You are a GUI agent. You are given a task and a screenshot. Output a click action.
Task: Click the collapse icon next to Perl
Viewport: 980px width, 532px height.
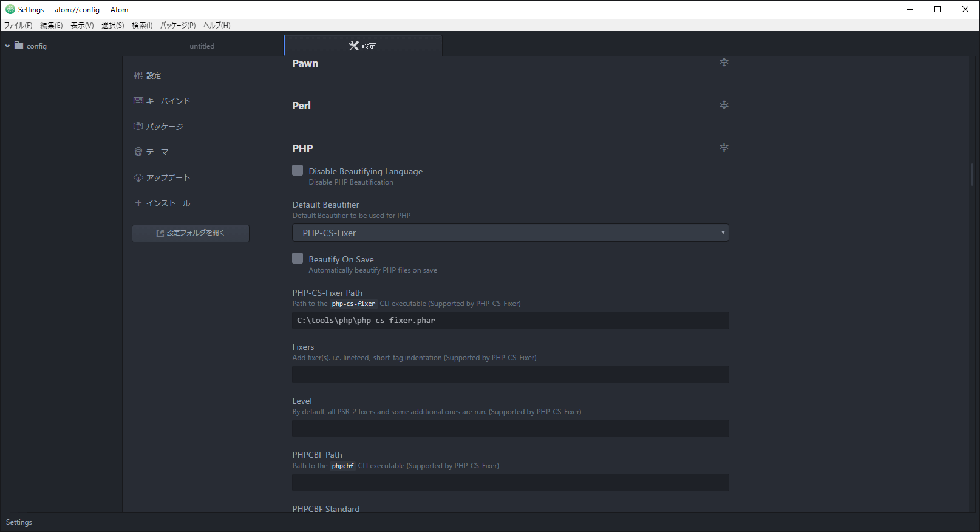click(x=724, y=105)
